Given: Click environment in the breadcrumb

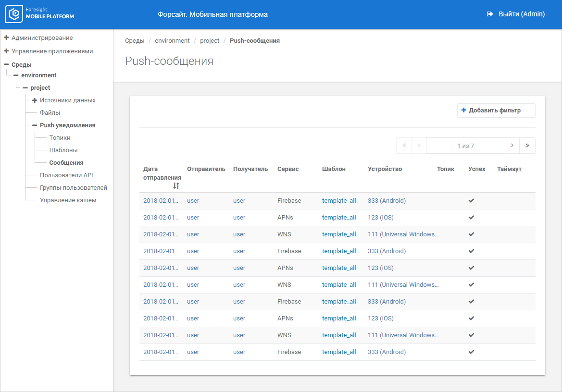Looking at the screenshot, I should click(172, 41).
